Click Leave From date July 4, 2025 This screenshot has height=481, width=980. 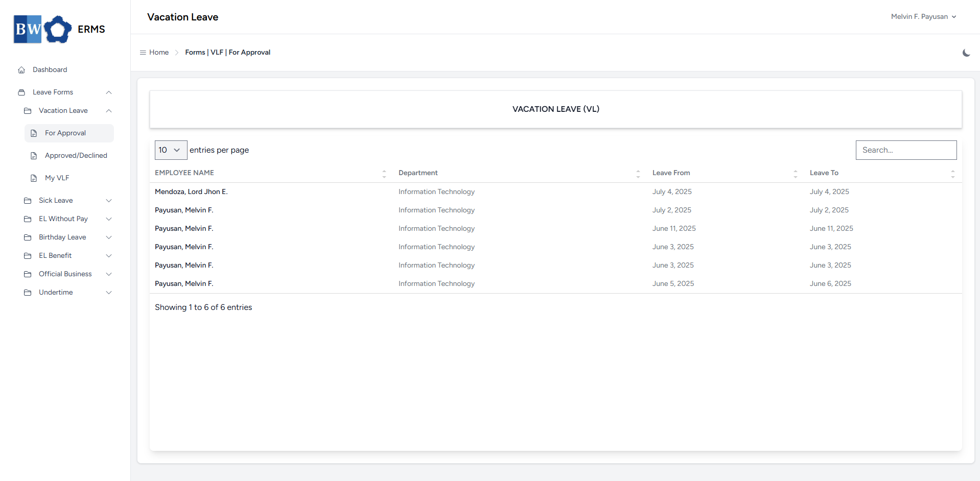672,192
